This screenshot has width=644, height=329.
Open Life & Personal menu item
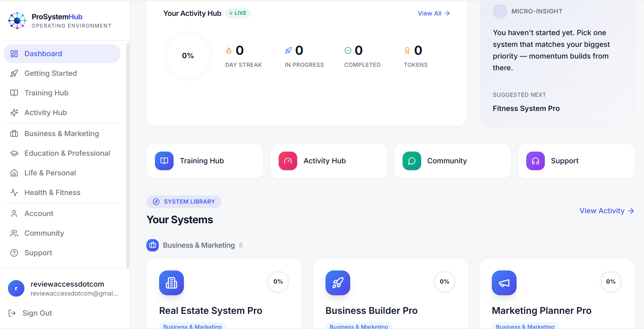(62, 173)
